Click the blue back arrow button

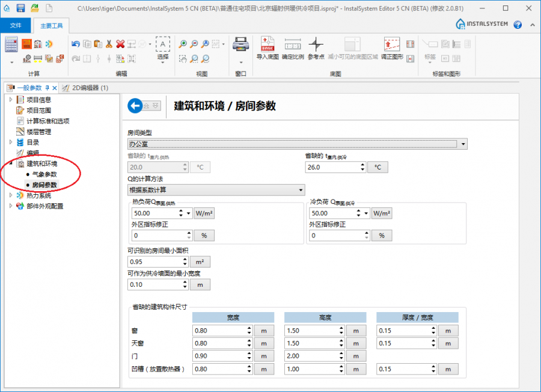(x=135, y=105)
